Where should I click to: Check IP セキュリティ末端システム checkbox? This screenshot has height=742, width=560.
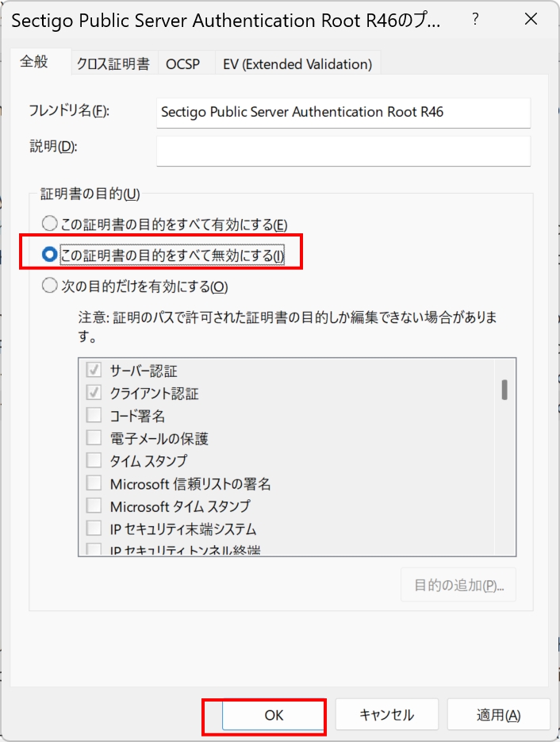pos(94,528)
